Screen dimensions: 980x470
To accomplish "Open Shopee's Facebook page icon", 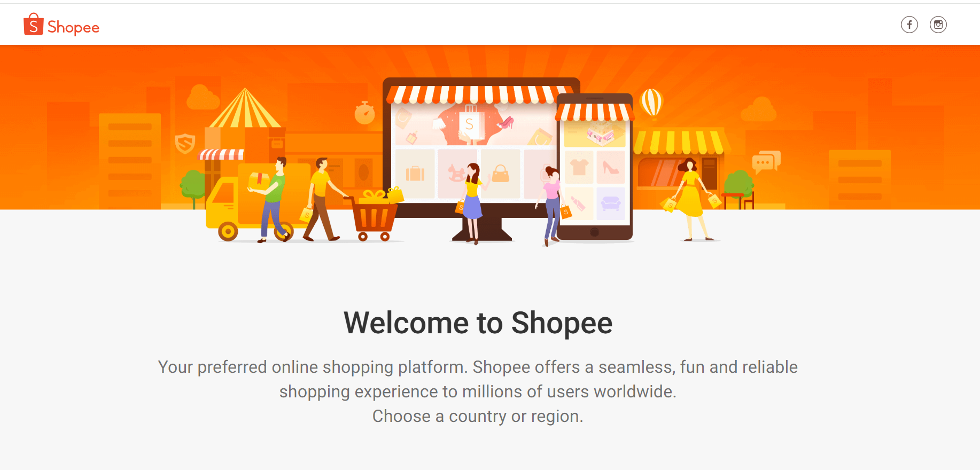I will [909, 25].
